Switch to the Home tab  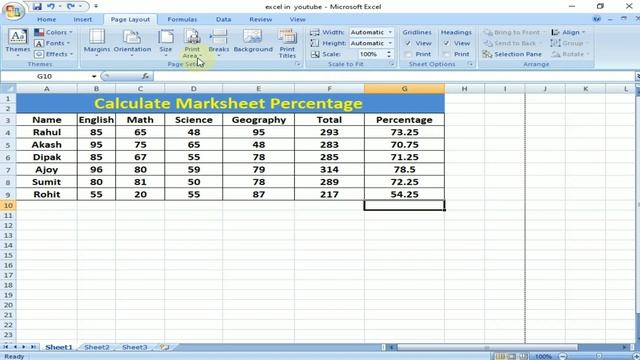click(47, 19)
